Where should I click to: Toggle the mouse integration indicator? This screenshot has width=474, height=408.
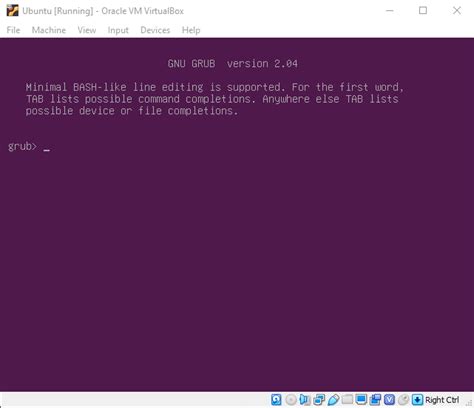coord(403,399)
